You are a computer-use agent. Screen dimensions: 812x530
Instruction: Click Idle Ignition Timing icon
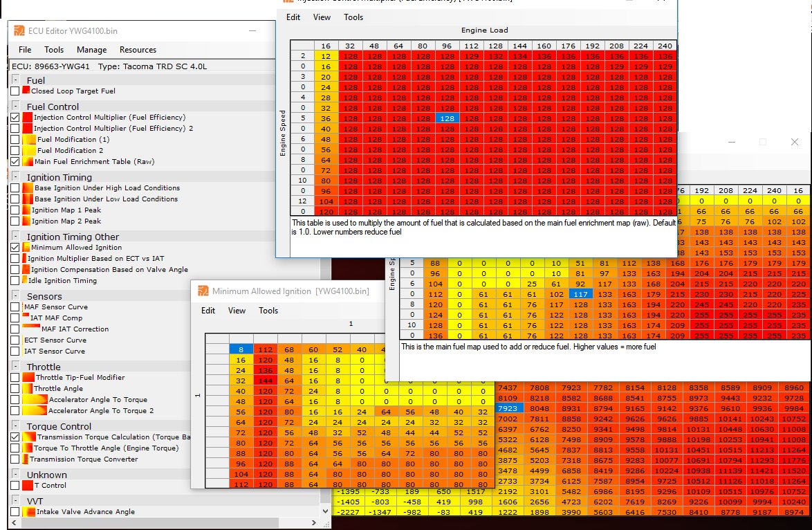tap(25, 280)
